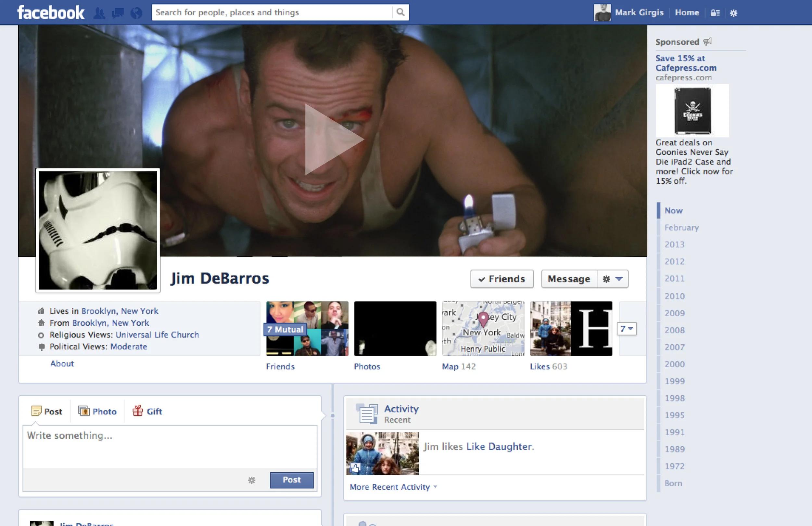This screenshot has width=812, height=526.
Task: Click the stormtrooper profile picture
Action: 98,230
